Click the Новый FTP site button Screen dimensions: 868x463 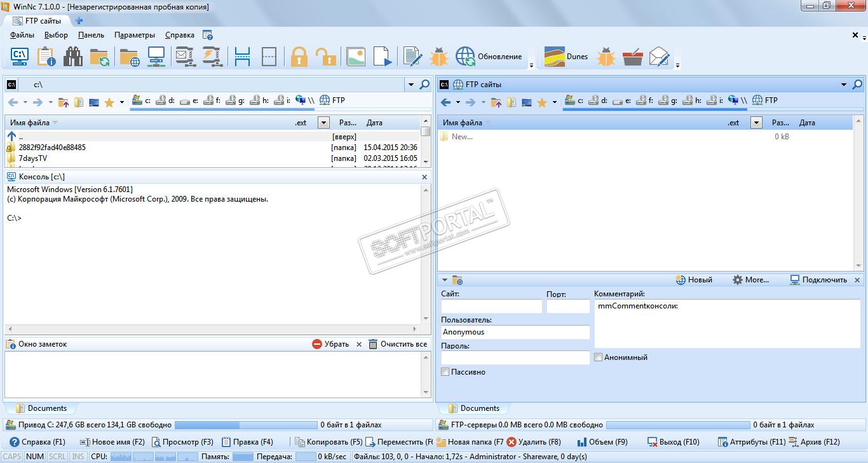694,280
